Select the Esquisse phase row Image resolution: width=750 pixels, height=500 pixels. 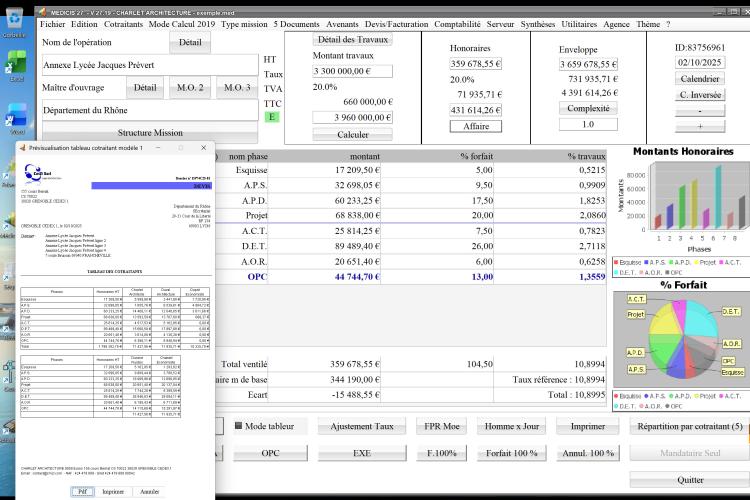[x=411, y=170]
